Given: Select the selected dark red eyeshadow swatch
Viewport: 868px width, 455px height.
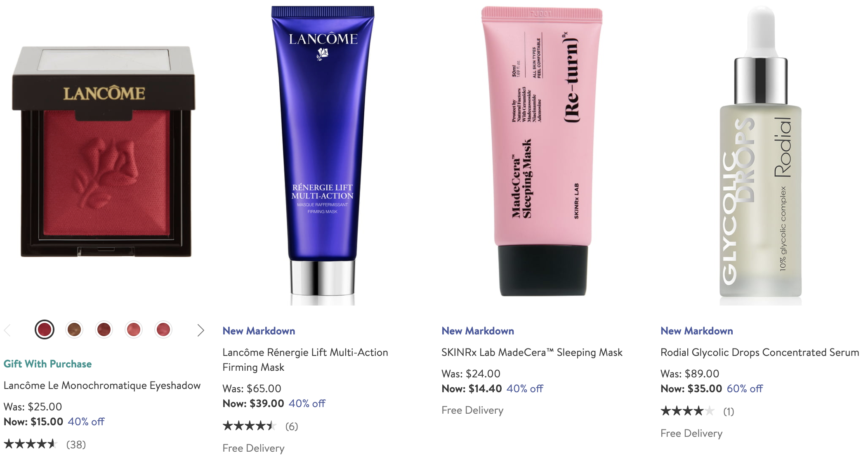Looking at the screenshot, I should [45, 329].
